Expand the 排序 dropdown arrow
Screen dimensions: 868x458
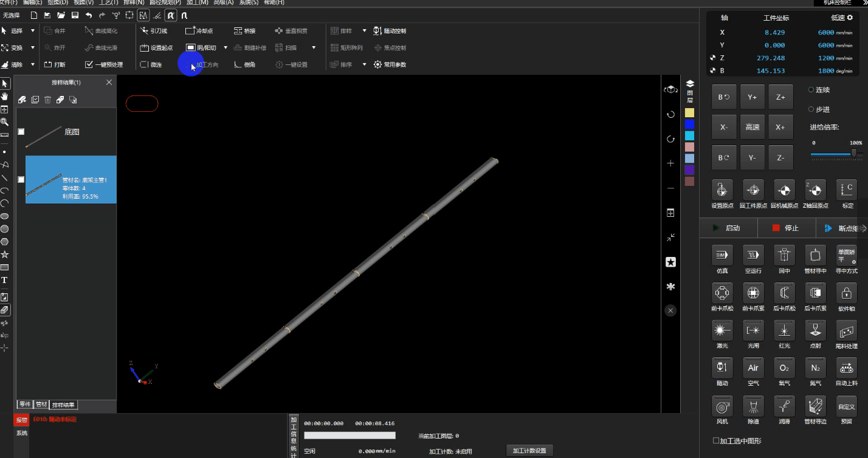364,64
